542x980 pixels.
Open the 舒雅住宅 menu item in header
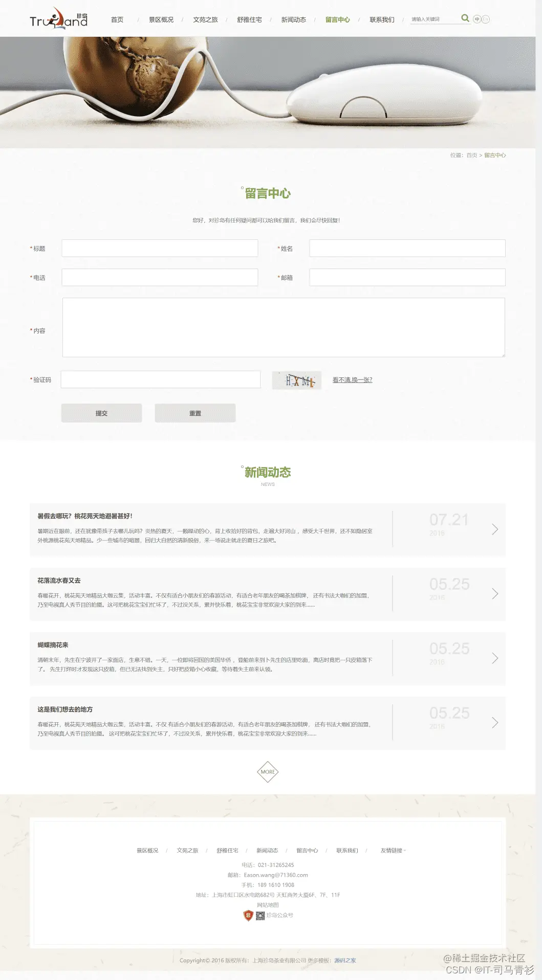[249, 19]
